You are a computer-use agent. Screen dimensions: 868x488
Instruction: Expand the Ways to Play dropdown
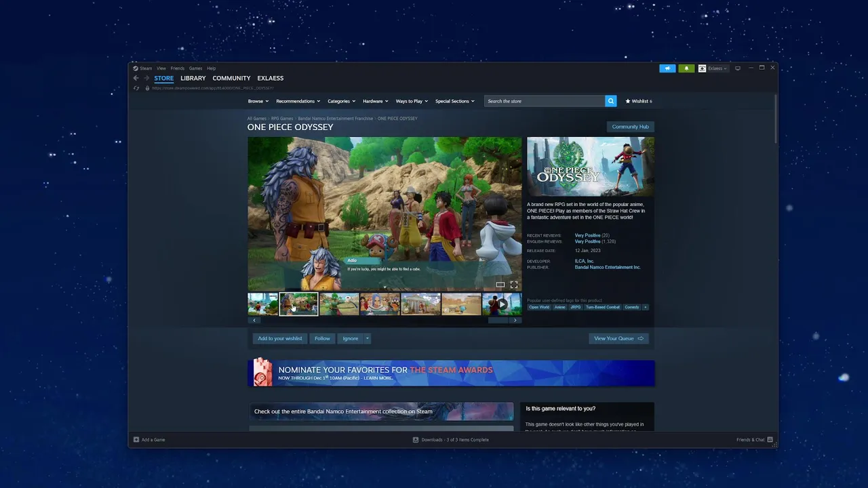[412, 101]
